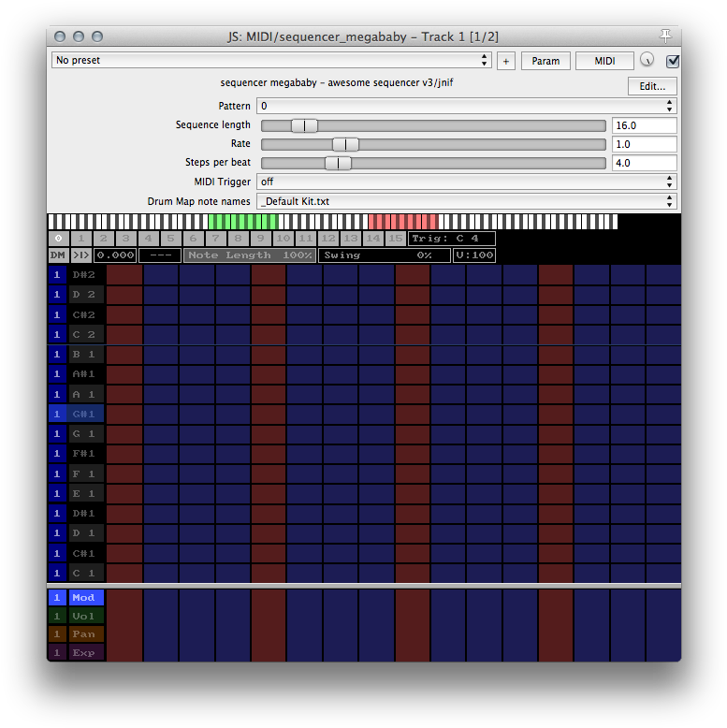
Task: Select the Mod controller lane
Action: 86,598
